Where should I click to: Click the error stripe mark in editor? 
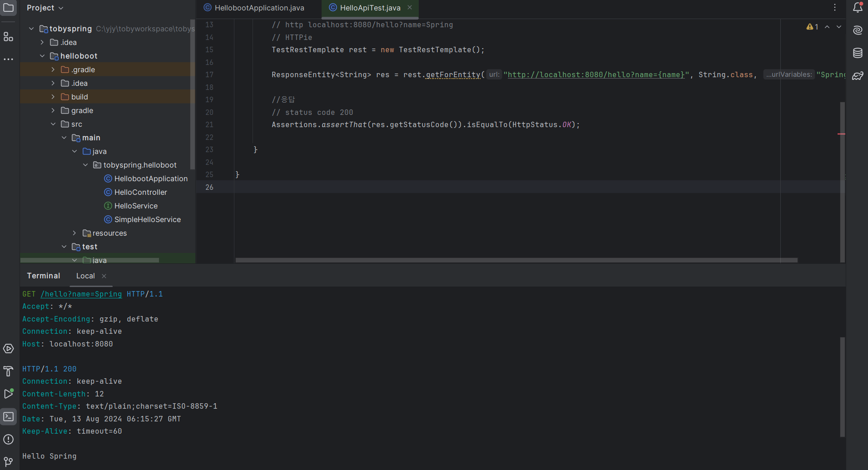(x=841, y=134)
